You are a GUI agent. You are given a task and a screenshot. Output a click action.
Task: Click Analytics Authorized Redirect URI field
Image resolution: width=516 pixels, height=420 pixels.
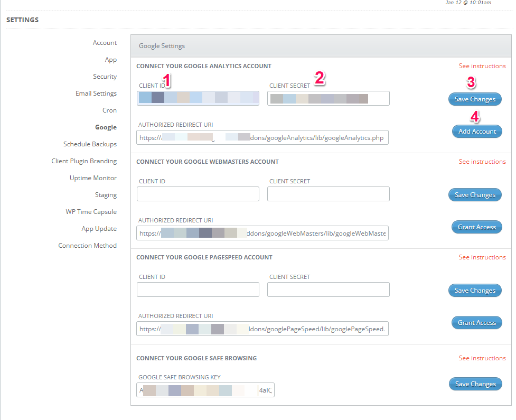(x=262, y=137)
